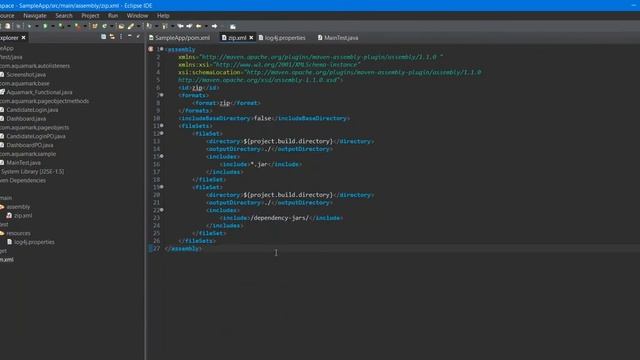Open the External Tools dropdown arrow
The height and width of the screenshot is (360, 640).
click(85, 26)
